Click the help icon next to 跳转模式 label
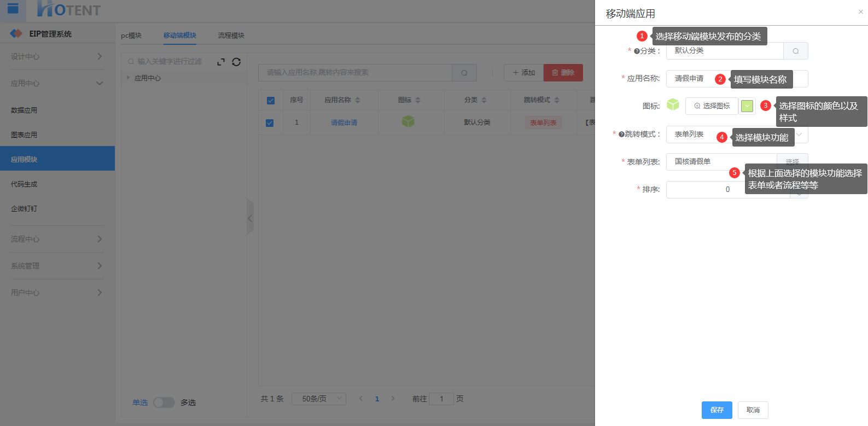The height and width of the screenshot is (426, 868). click(x=621, y=135)
